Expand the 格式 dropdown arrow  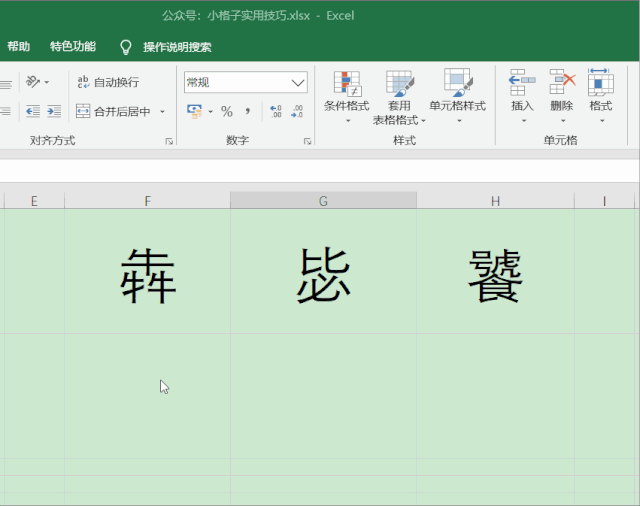point(602,121)
